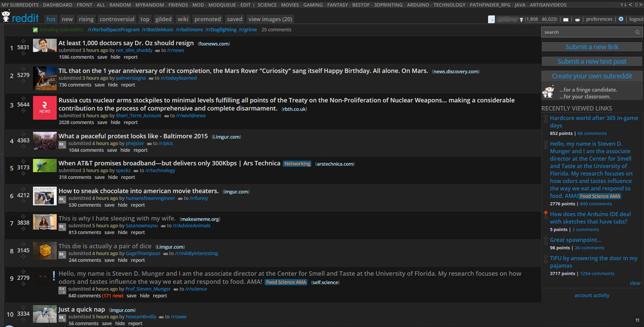Select the top tab
This screenshot has height=327, width=644.
(x=145, y=19)
